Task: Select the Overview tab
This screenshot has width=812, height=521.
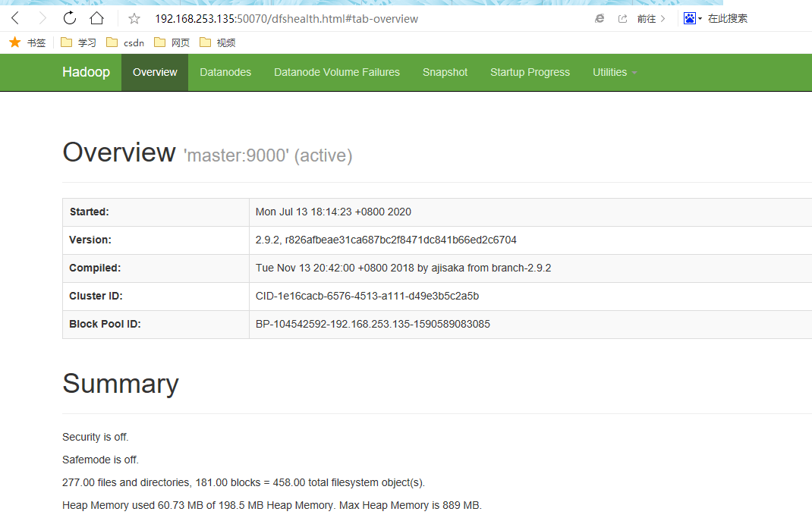Action: tap(155, 73)
